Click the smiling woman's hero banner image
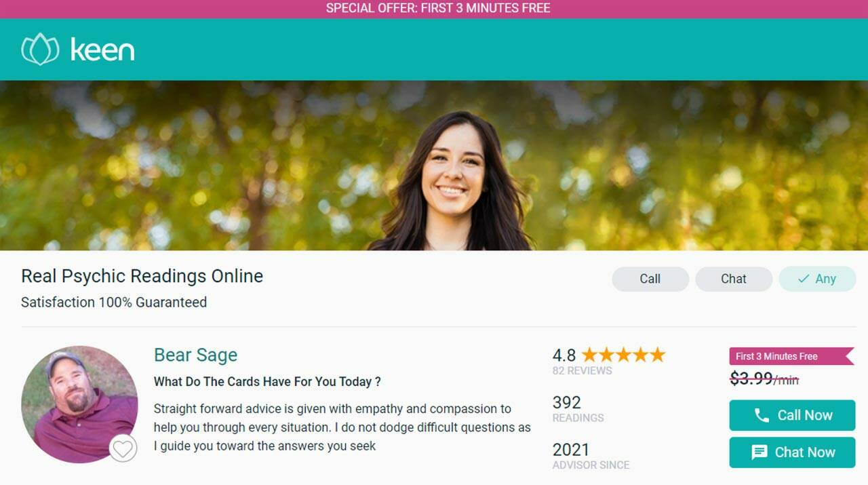 (x=434, y=166)
